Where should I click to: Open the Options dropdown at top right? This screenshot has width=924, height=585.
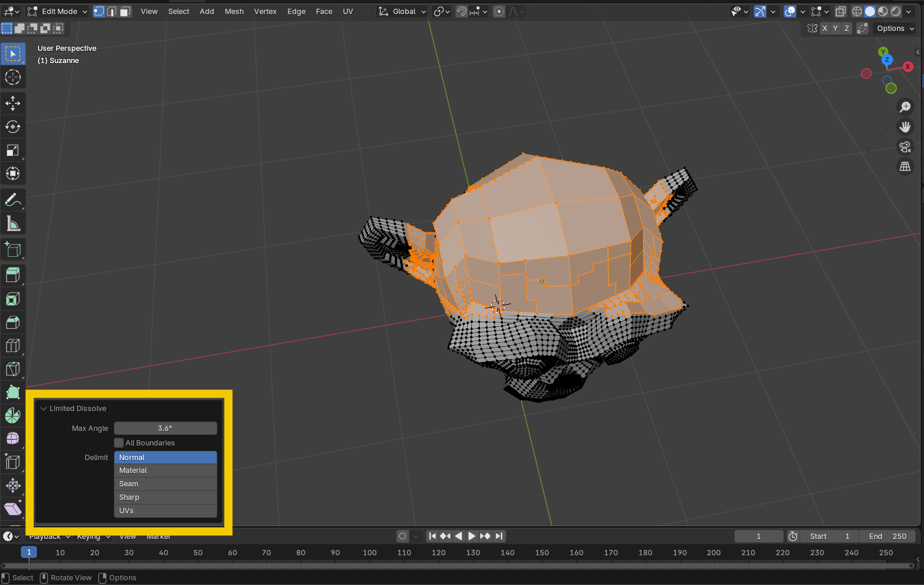point(894,28)
